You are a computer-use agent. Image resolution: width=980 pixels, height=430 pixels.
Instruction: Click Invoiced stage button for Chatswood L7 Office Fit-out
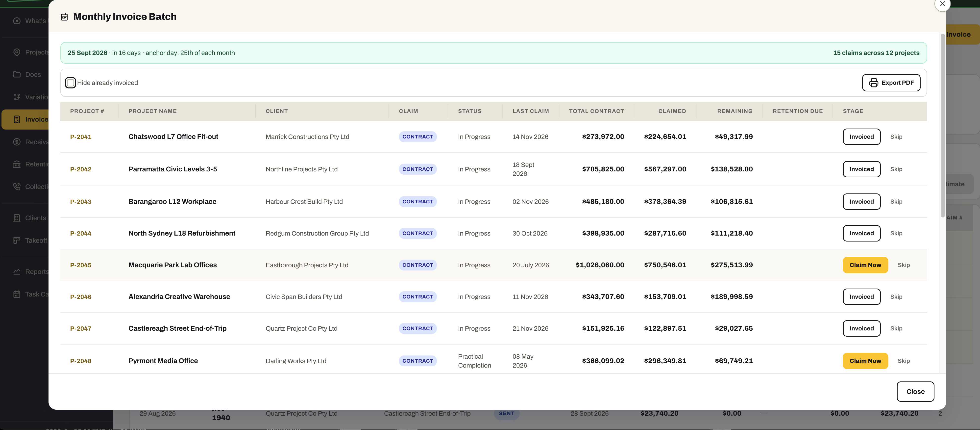[861, 137]
